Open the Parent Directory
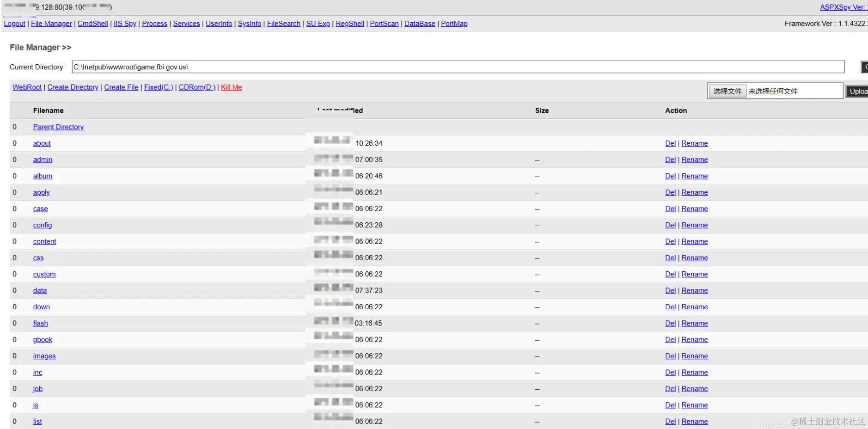 tap(58, 127)
